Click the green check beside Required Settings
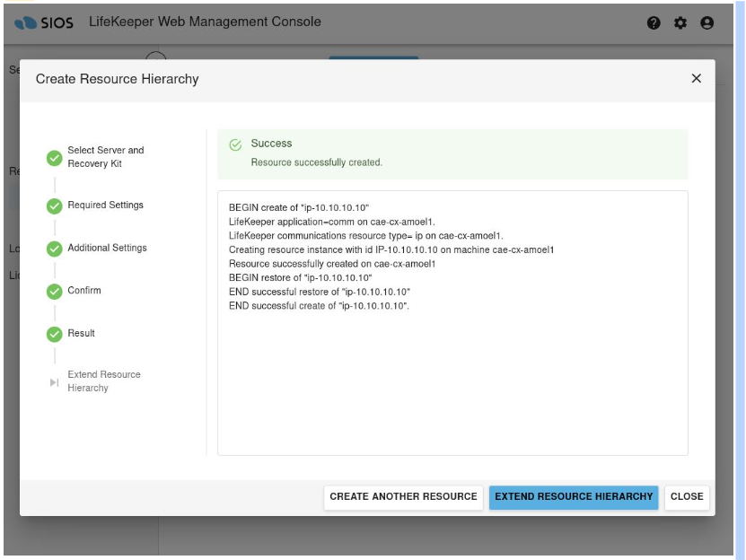 tap(54, 206)
